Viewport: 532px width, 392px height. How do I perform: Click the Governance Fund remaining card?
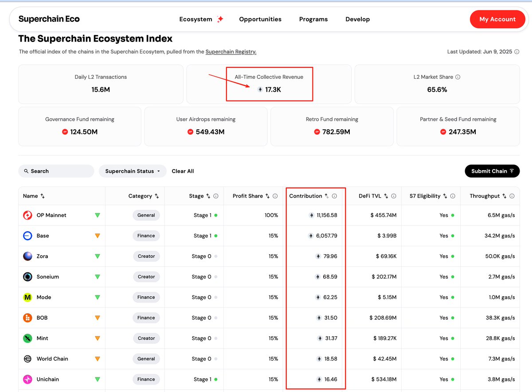(x=80, y=126)
